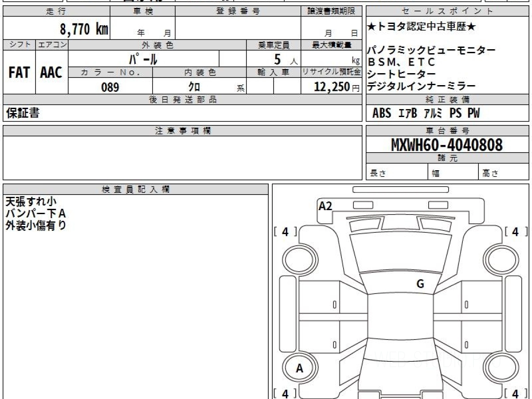
Task: Click inspector note バンパー下A
Action: (36, 214)
